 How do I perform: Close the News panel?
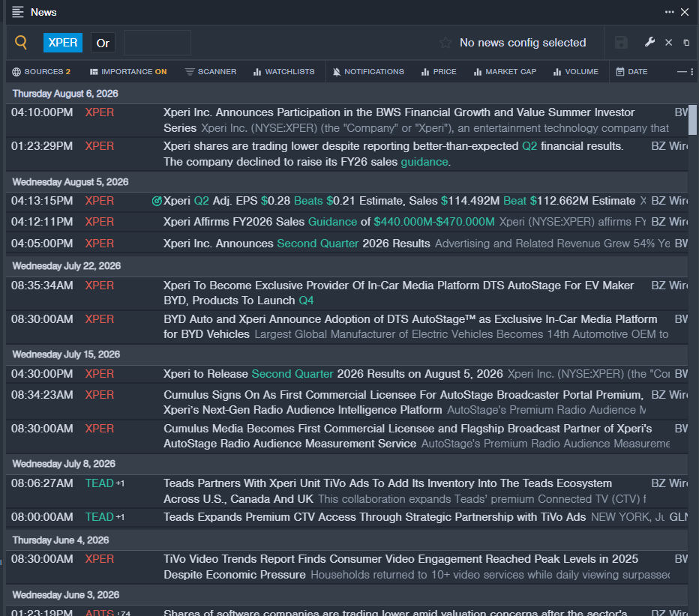tap(685, 12)
